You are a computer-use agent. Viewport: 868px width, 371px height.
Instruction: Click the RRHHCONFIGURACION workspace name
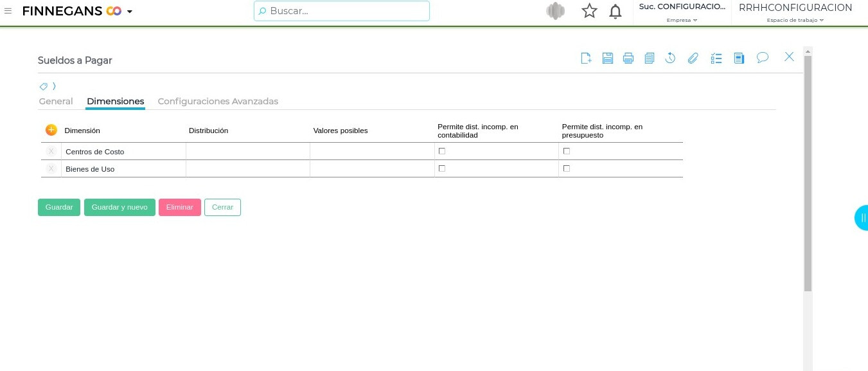[795, 8]
